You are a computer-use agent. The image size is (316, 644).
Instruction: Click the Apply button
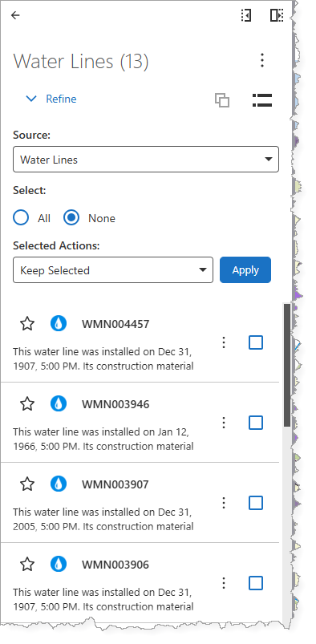pyautogui.click(x=245, y=269)
